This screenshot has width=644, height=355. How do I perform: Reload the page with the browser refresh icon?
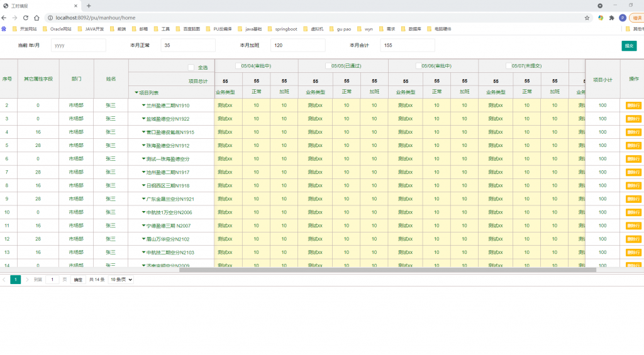[x=25, y=18]
